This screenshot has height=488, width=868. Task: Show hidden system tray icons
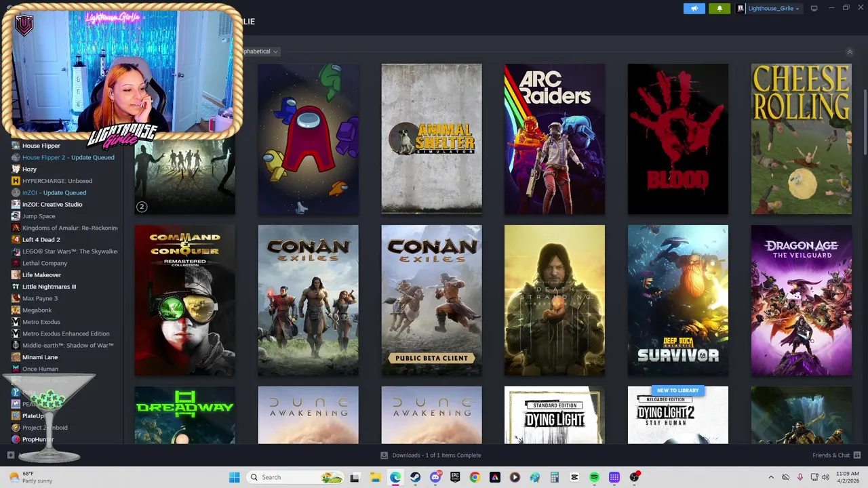tap(771, 477)
